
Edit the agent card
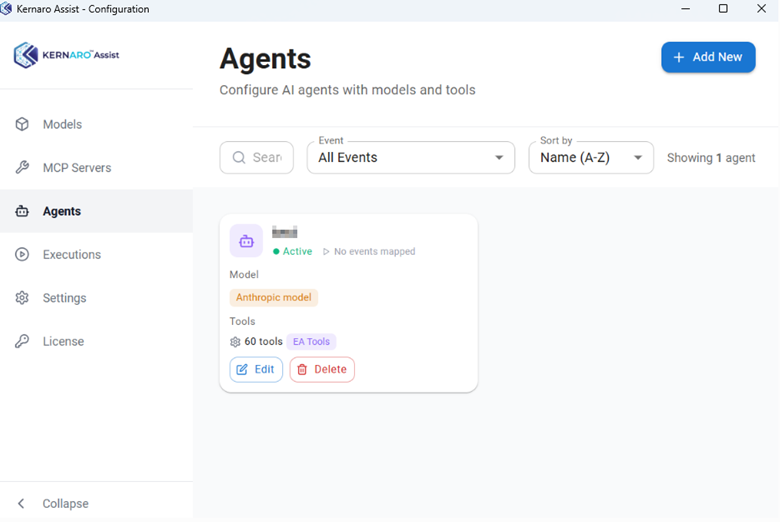pyautogui.click(x=256, y=369)
